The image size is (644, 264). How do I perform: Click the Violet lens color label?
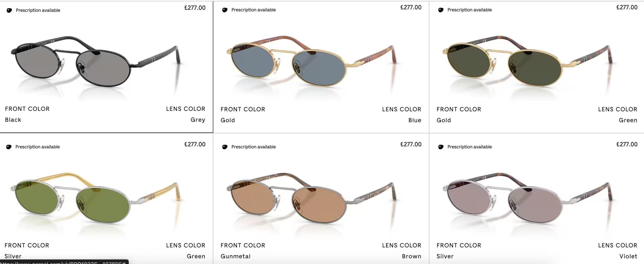[x=628, y=256]
